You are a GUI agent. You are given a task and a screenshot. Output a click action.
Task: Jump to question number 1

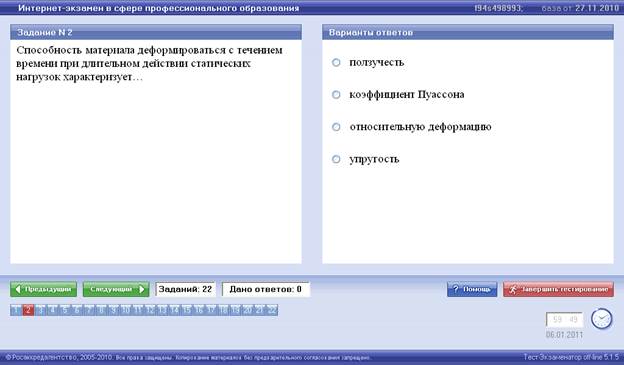click(x=16, y=310)
